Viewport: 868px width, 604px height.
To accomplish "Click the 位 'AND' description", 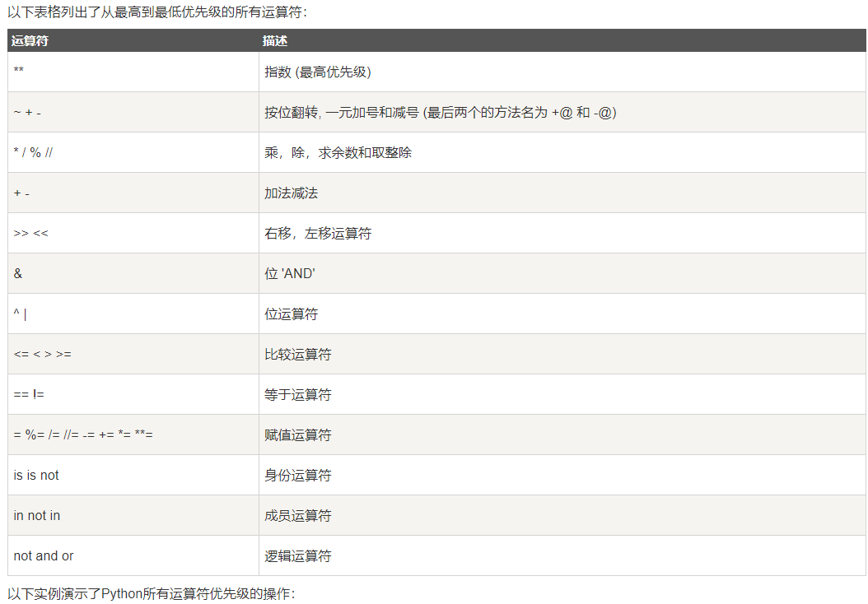I will coord(562,274).
